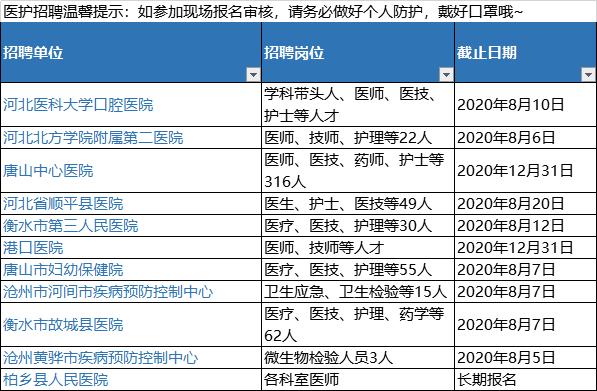The height and width of the screenshot is (391, 597).
Task: Open the 河北北方学院附属第二医院 link
Action: coord(93,137)
